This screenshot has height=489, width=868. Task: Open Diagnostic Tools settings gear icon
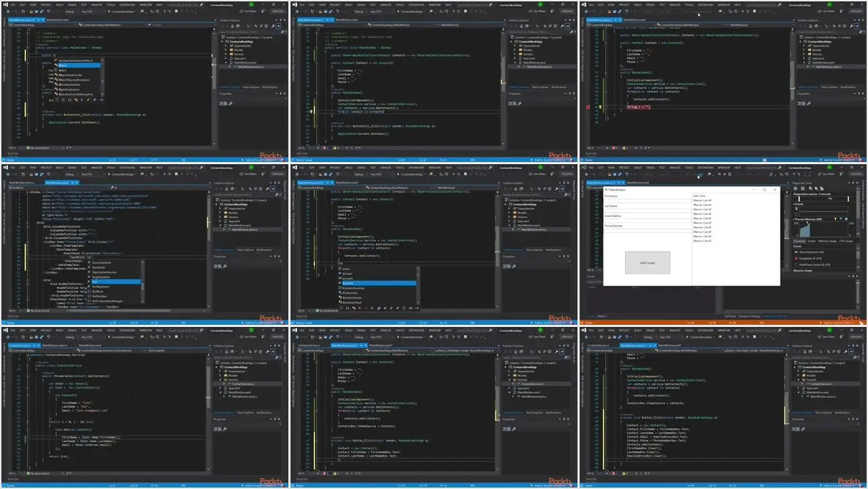tap(795, 189)
